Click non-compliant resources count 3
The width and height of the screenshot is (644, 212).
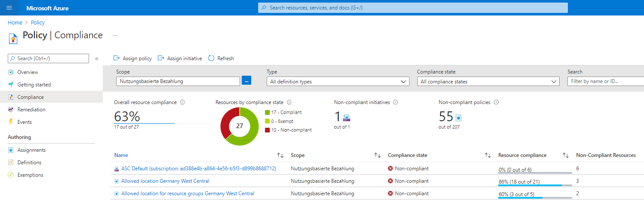578,181
